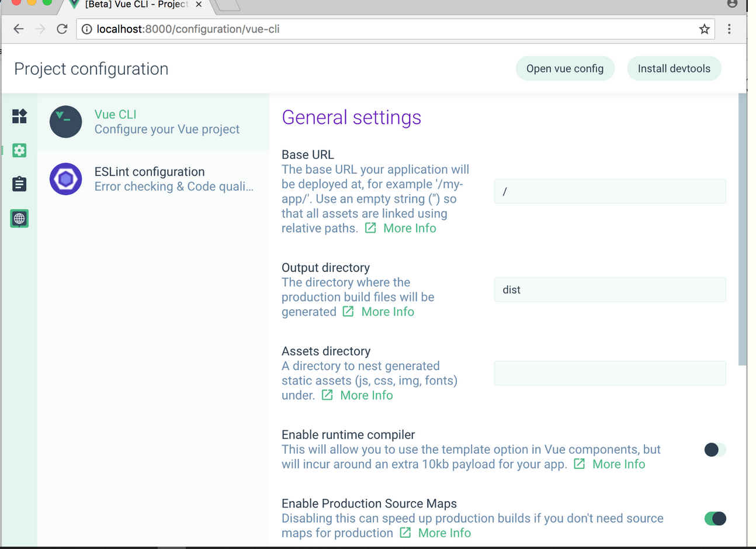The width and height of the screenshot is (756, 549).
Task: Click external link icon beside Source Maps More Info
Action: point(405,533)
